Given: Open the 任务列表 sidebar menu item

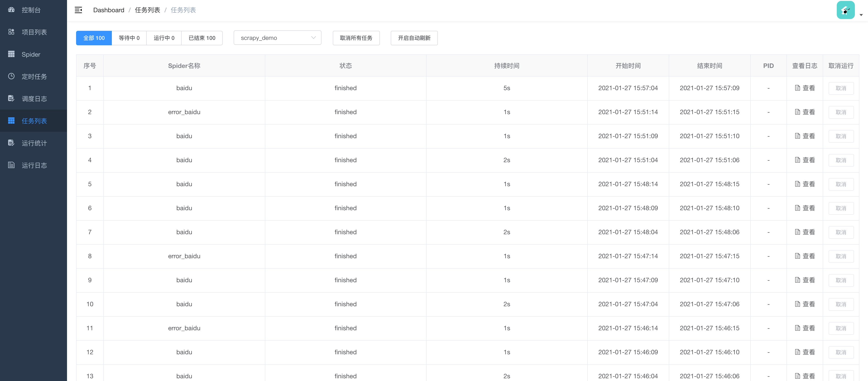Looking at the screenshot, I should [x=34, y=121].
